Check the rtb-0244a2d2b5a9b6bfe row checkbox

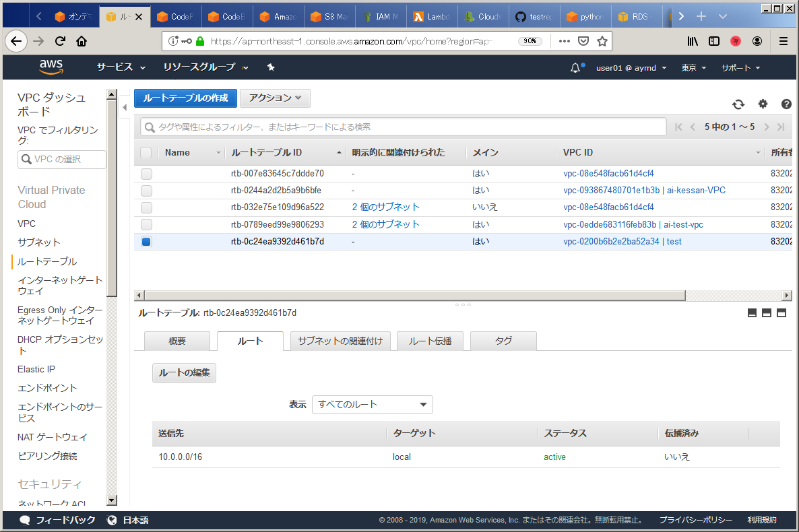tap(146, 191)
